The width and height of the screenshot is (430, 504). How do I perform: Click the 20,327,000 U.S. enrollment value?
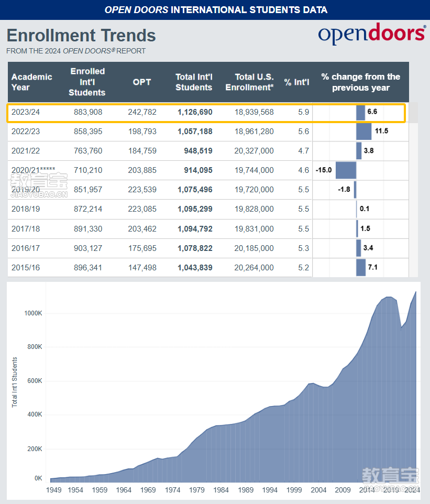pyautogui.click(x=254, y=151)
